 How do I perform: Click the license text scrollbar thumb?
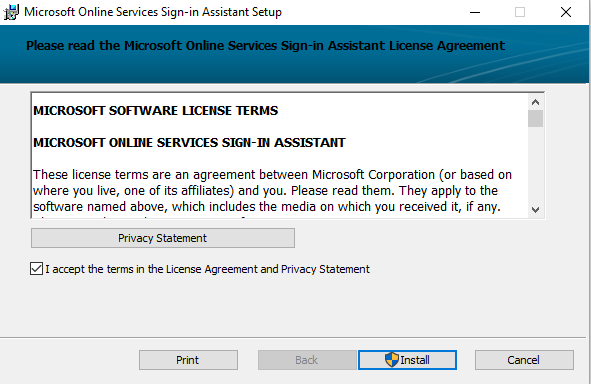point(535,119)
